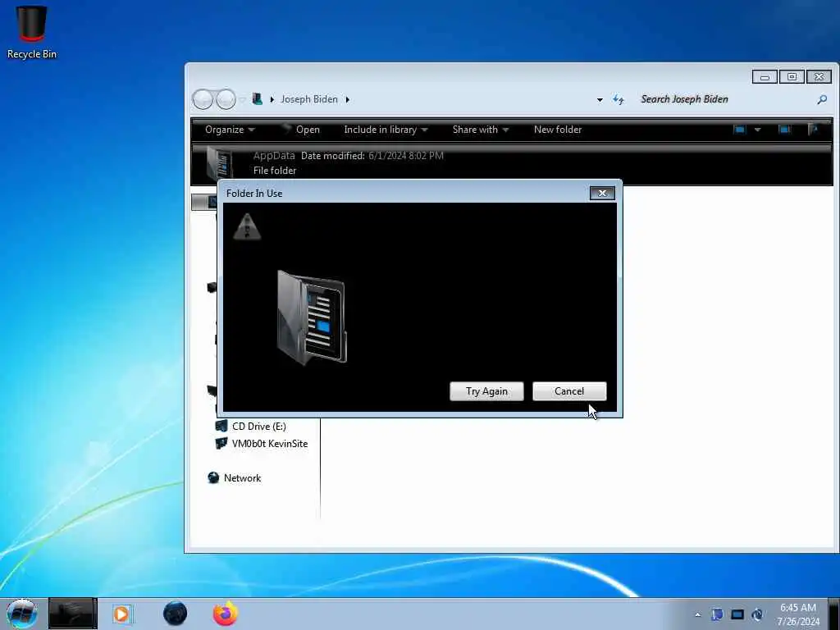Click Cancel in Folder In Use dialog
Screen dimensions: 840x630
(569, 391)
